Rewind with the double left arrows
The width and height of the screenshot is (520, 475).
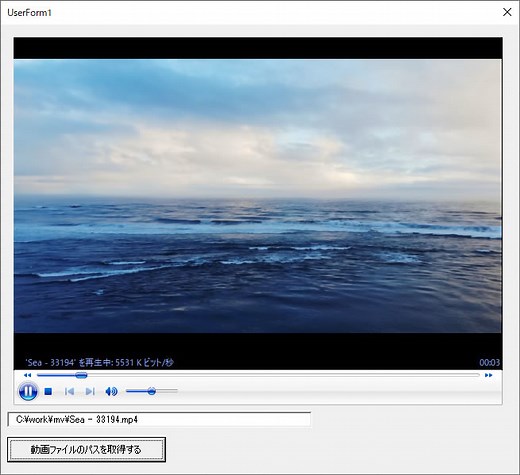pos(28,375)
